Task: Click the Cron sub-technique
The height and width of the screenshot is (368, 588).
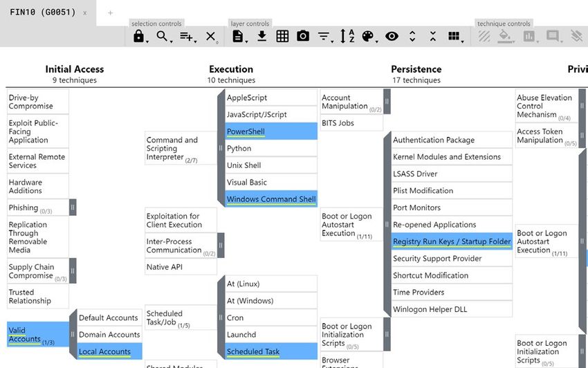Action: coord(271,318)
